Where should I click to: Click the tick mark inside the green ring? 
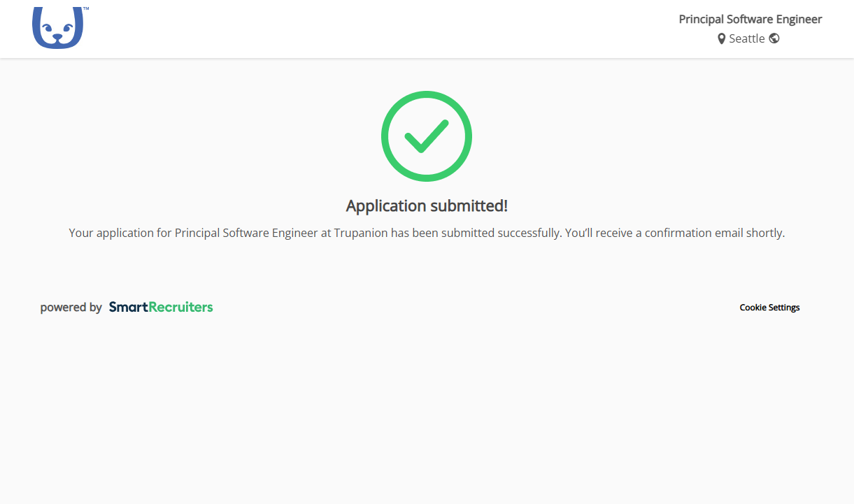pos(426,136)
